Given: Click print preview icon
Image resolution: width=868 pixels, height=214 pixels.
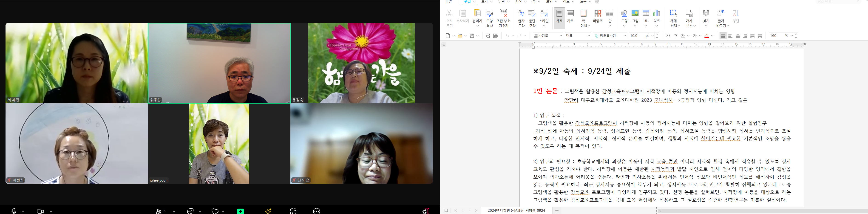Looking at the screenshot, I should coord(496,35).
